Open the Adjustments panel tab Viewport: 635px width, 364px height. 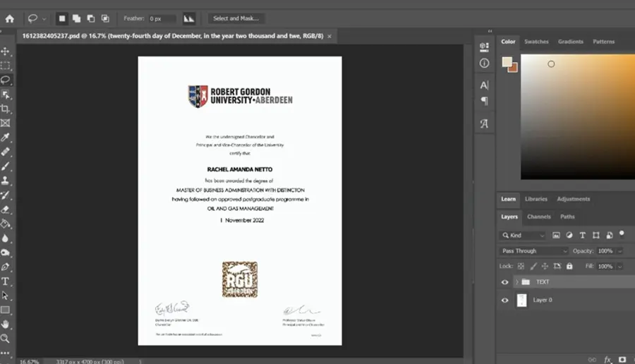(x=573, y=199)
